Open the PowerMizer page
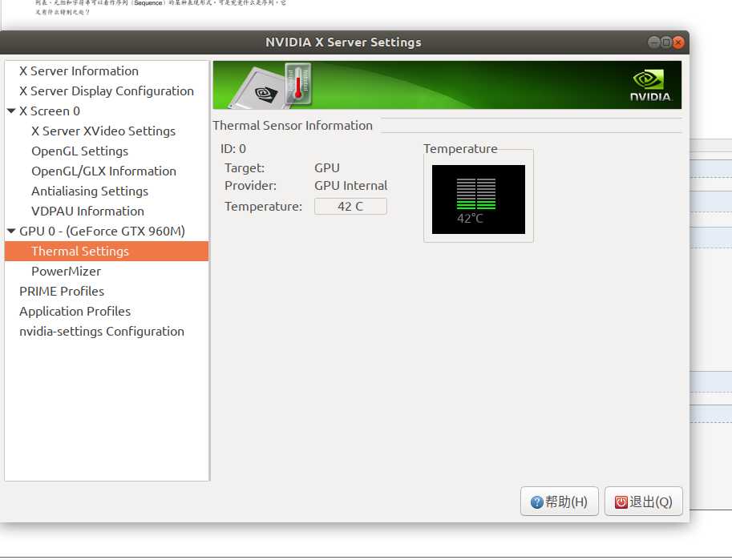Viewport: 732px width, 560px height. 66,271
